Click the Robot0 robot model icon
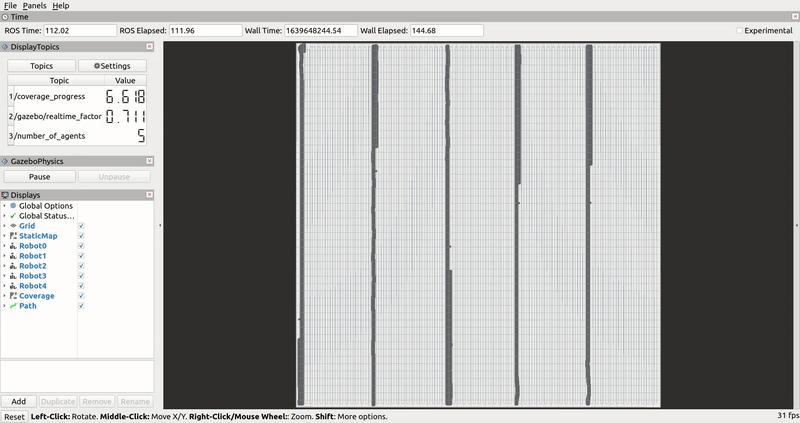 [13, 246]
